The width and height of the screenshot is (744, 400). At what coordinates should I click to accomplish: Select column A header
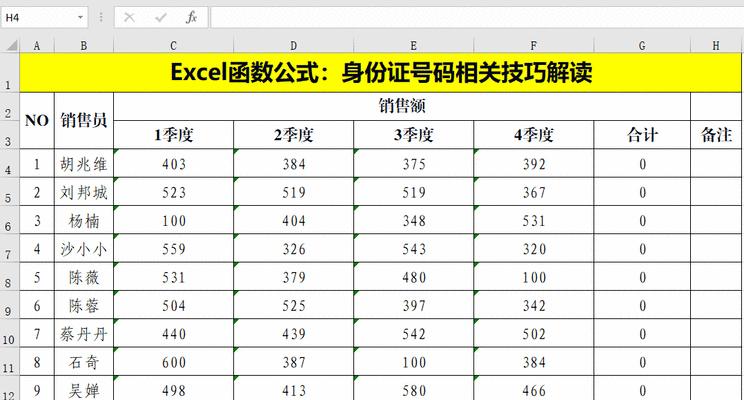(x=37, y=46)
